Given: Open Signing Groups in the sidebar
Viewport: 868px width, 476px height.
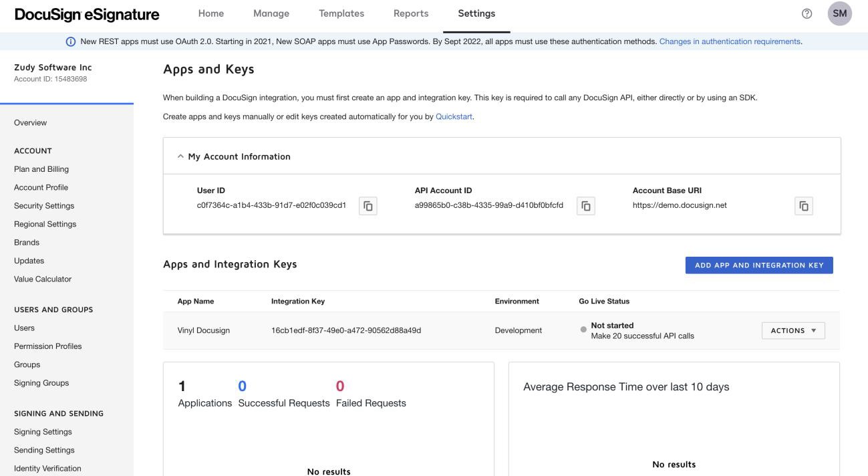Looking at the screenshot, I should pos(41,383).
